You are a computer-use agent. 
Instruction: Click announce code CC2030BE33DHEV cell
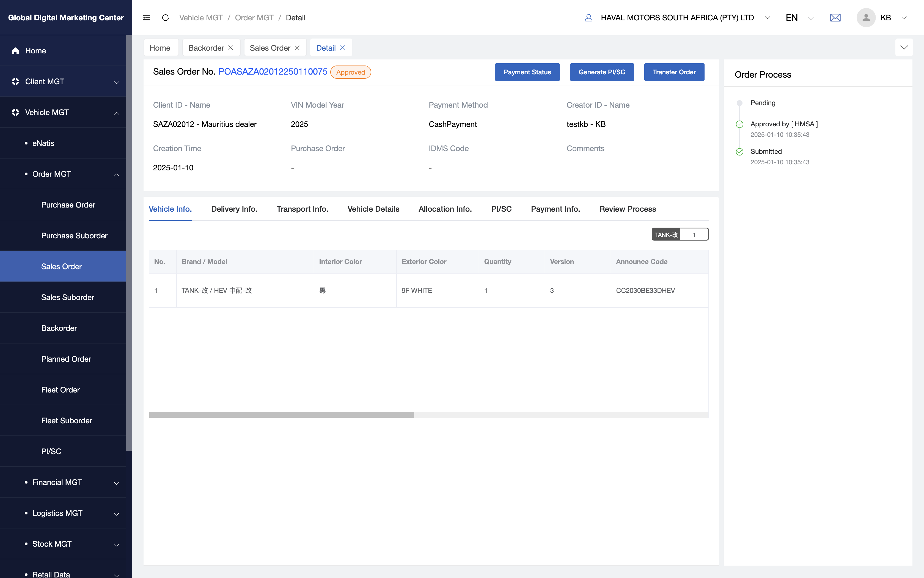tap(659, 291)
